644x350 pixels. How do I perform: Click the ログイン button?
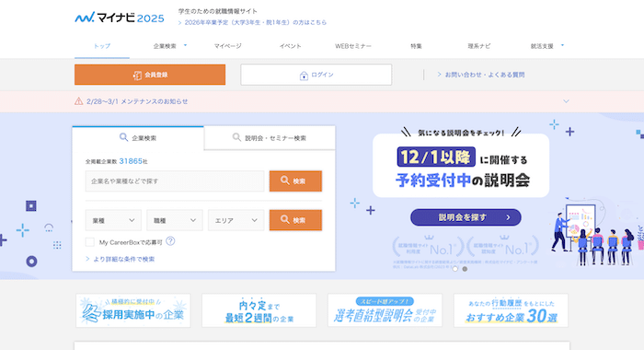(x=316, y=75)
